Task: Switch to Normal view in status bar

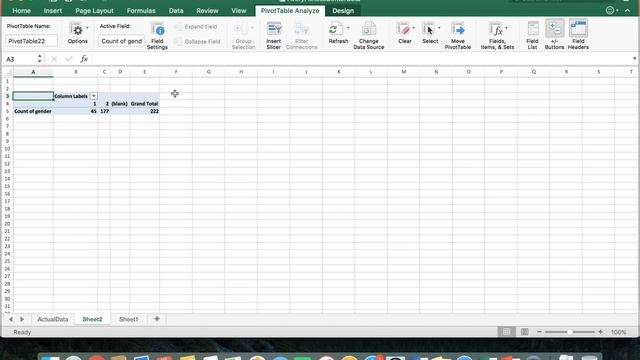Action: pyautogui.click(x=506, y=332)
